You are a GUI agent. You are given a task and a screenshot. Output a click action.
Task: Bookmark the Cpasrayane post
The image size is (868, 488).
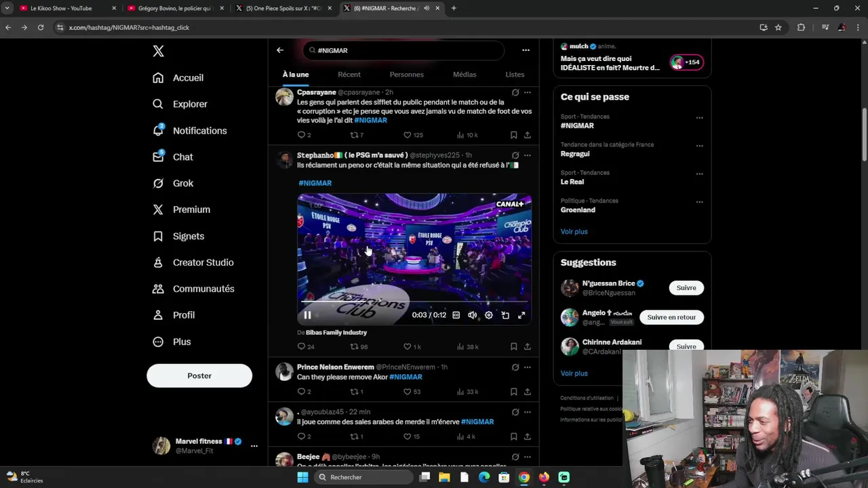tap(514, 135)
